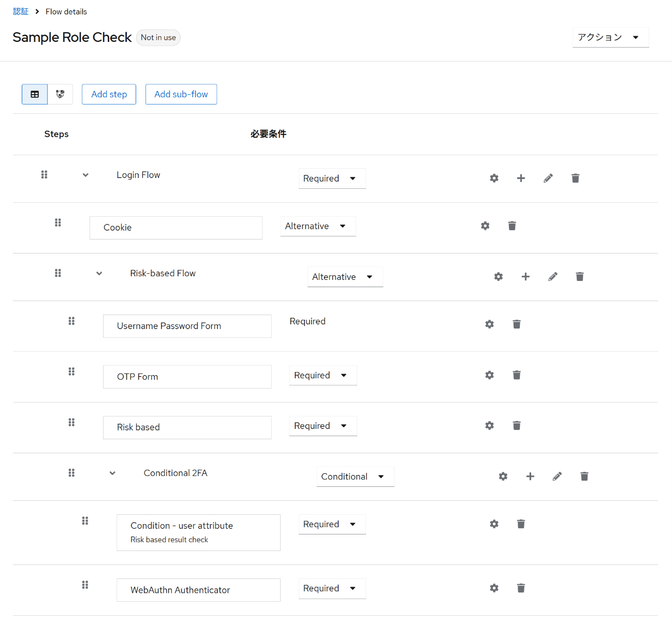This screenshot has height=625, width=672.
Task: Collapse the Conditional 2FA row
Action: 112,473
